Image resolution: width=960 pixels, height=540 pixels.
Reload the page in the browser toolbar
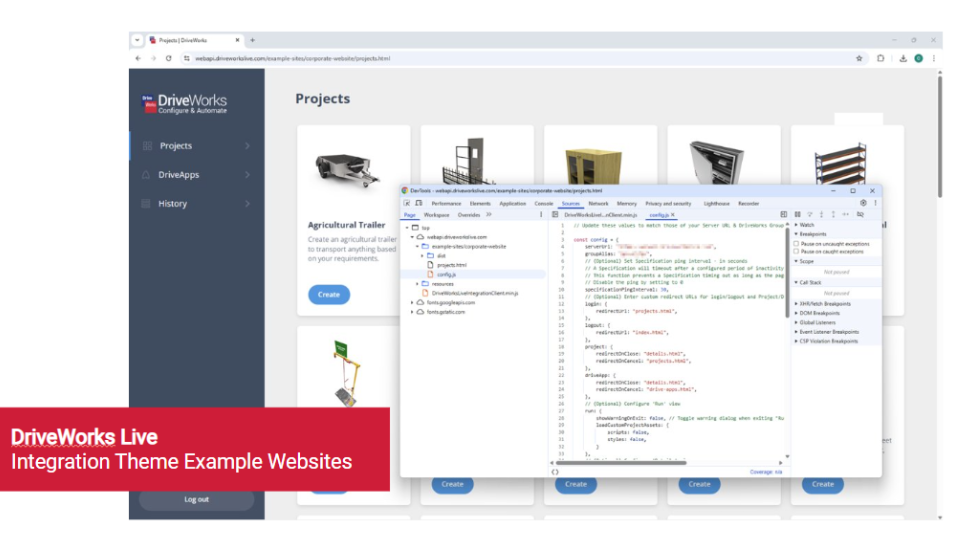168,58
